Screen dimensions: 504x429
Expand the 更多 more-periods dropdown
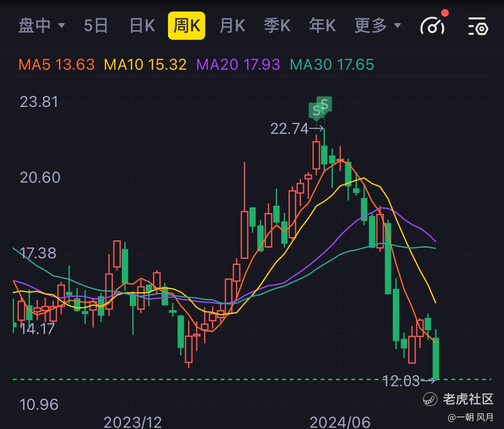pos(377,25)
